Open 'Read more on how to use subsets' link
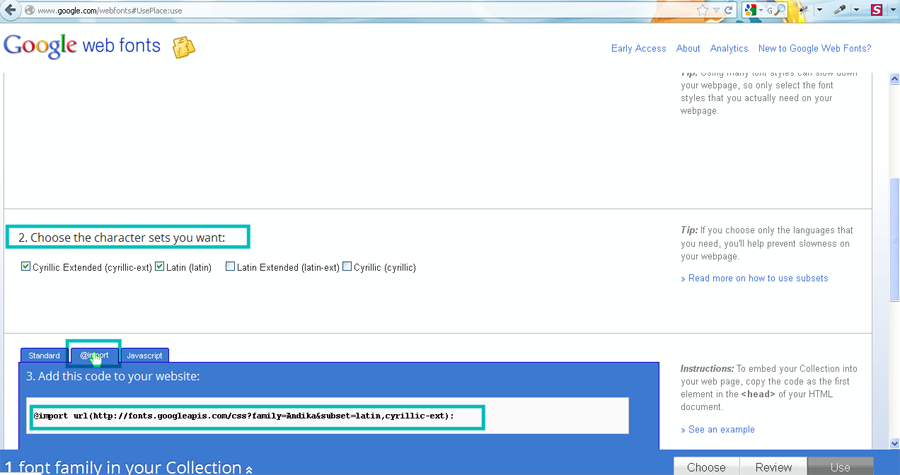 point(758,278)
